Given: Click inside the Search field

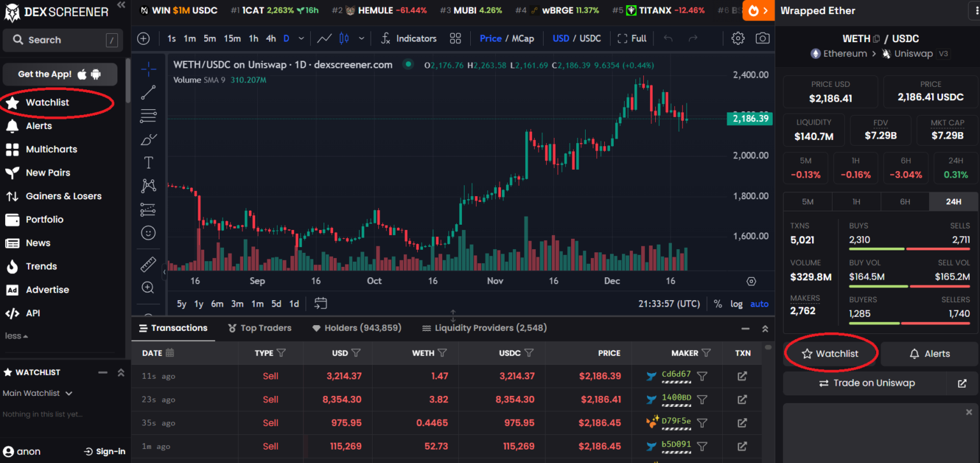Looking at the screenshot, I should (x=62, y=40).
